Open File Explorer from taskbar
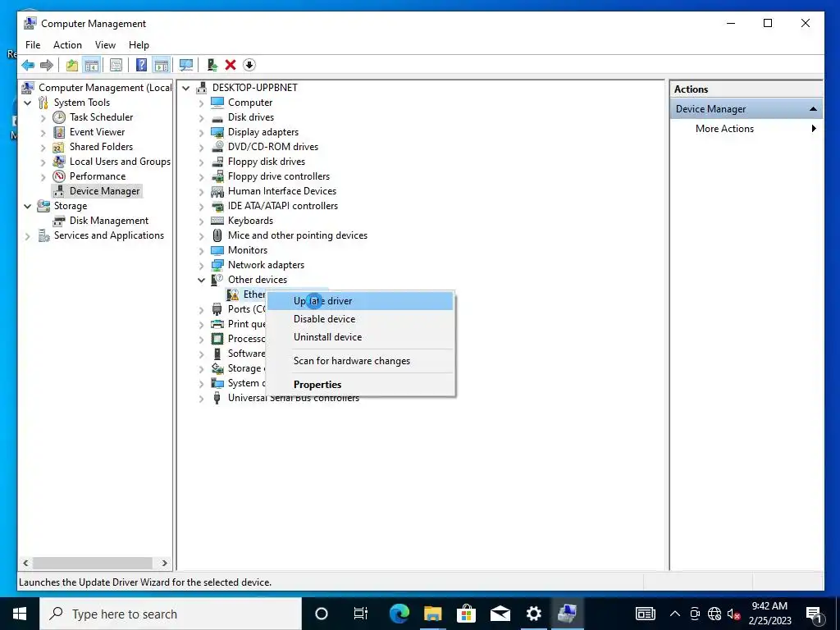This screenshot has width=840, height=630. [432, 614]
